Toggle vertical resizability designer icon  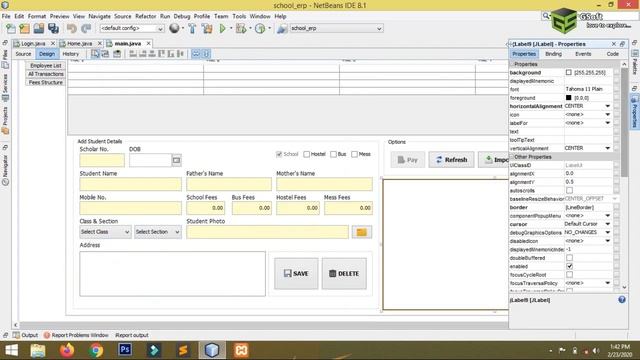coord(206,54)
